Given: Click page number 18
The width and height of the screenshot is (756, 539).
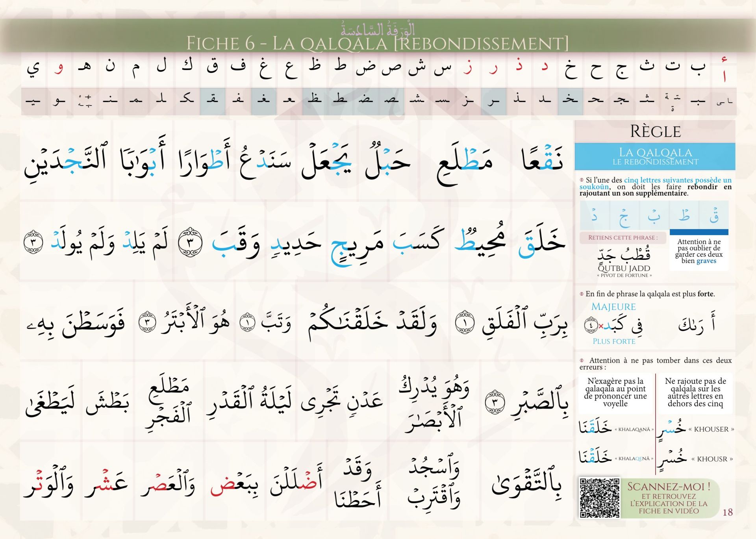Looking at the screenshot, I should point(728,512).
